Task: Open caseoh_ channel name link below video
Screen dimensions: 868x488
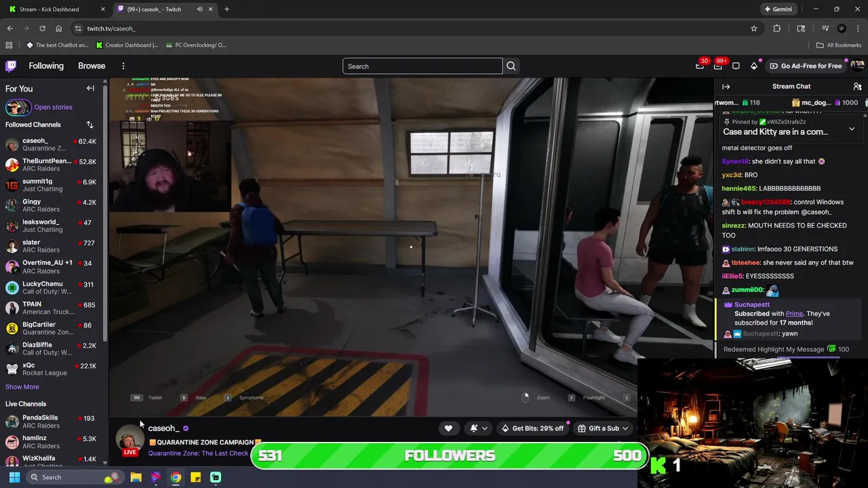Action: click(x=163, y=428)
